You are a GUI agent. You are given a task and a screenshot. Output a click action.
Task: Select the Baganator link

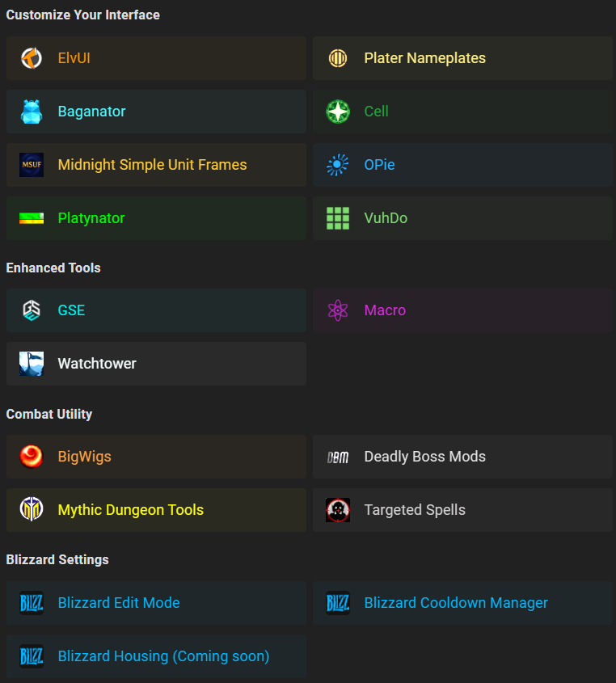tap(156, 112)
